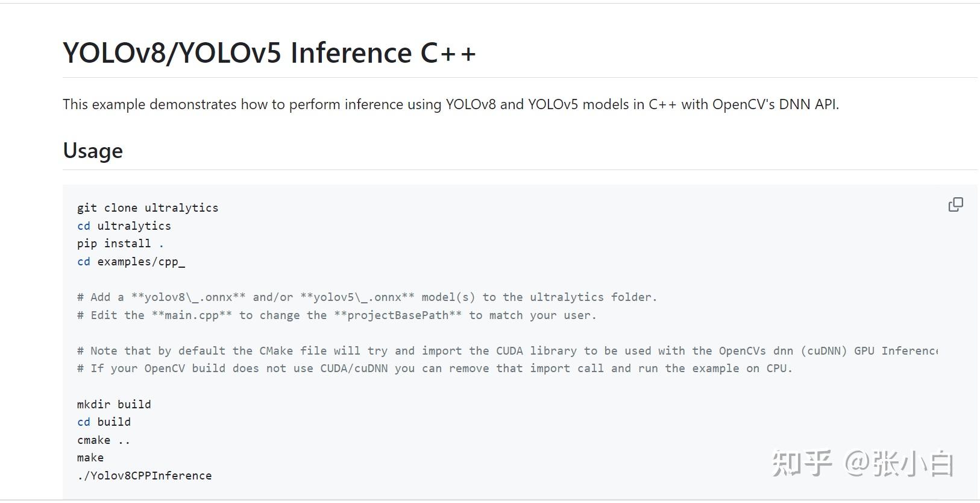Image resolution: width=980 pixels, height=503 pixels.
Task: Click the make command line
Action: [x=90, y=458]
